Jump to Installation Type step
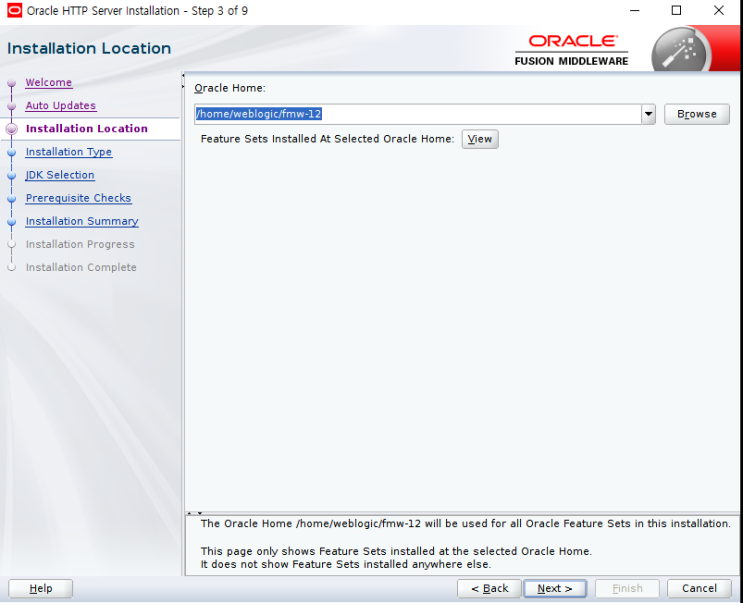The width and height of the screenshot is (743, 603). (x=69, y=152)
